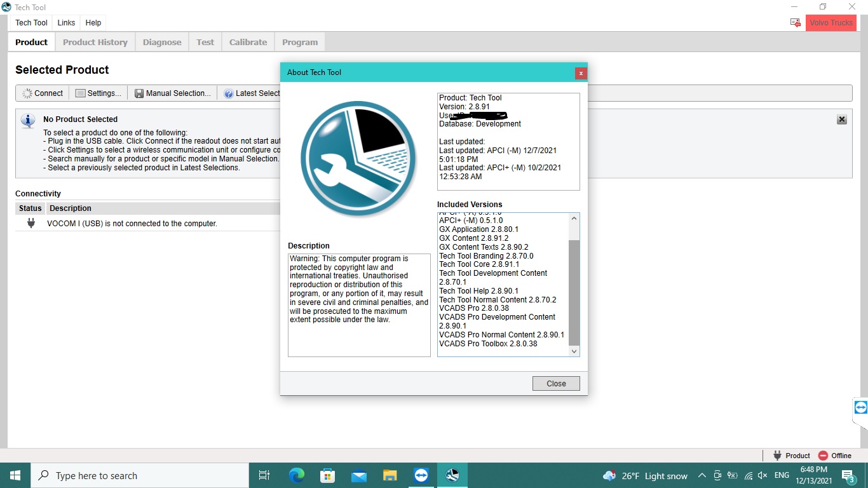Click the Connect toolbar button
868x488 pixels.
click(43, 93)
